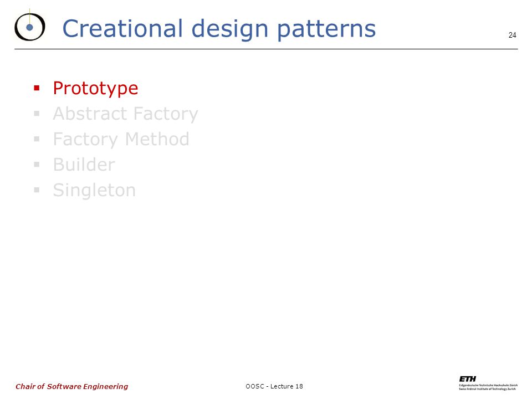
Task: Click the "OOSC - Lecture 18" footer label
Action: pos(274,386)
